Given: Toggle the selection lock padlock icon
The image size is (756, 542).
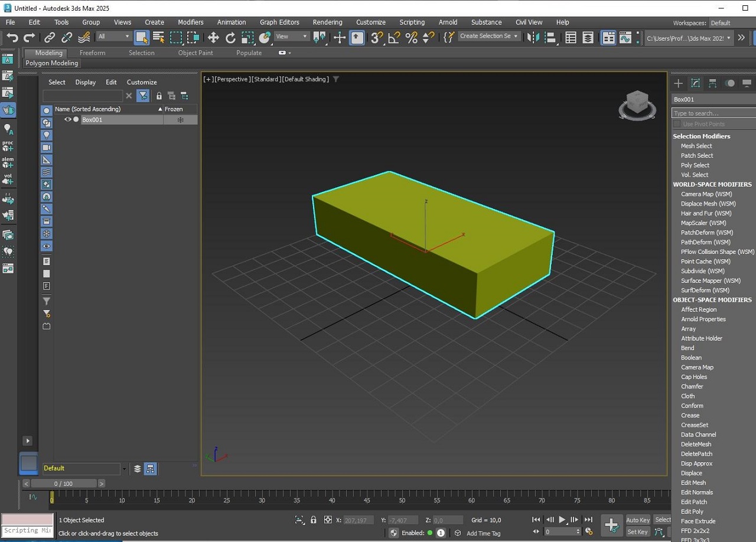Looking at the screenshot, I should 313,520.
